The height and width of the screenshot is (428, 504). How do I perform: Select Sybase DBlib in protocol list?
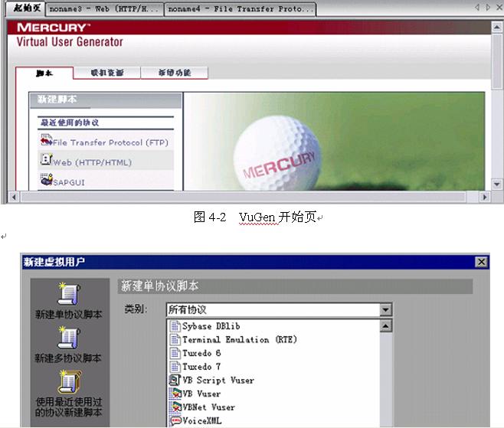coord(211,326)
